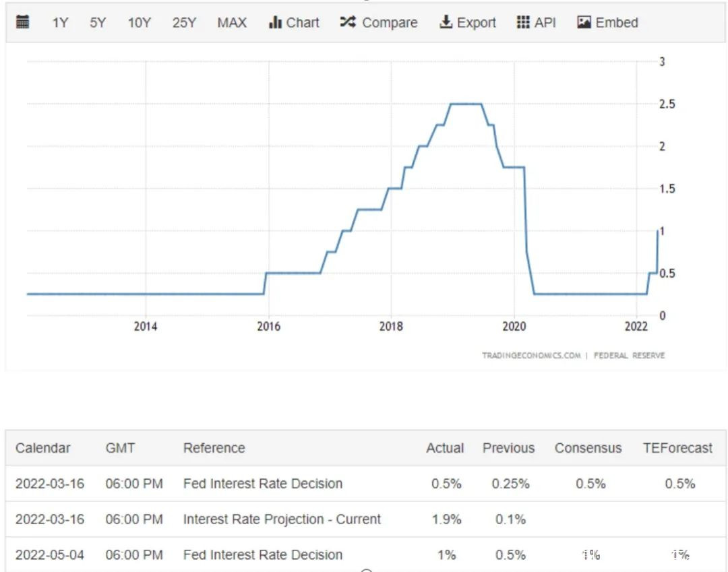This screenshot has height=572, width=728.
Task: Click the Embed image icon
Action: (x=584, y=22)
